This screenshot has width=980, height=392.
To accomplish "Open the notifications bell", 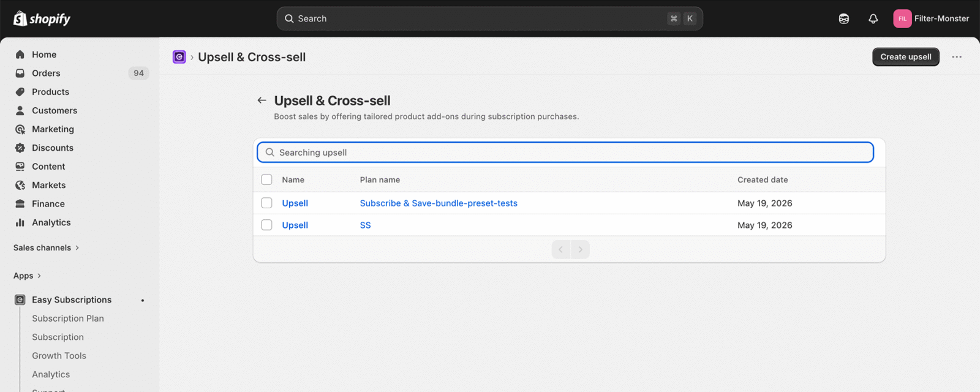I will 873,18.
